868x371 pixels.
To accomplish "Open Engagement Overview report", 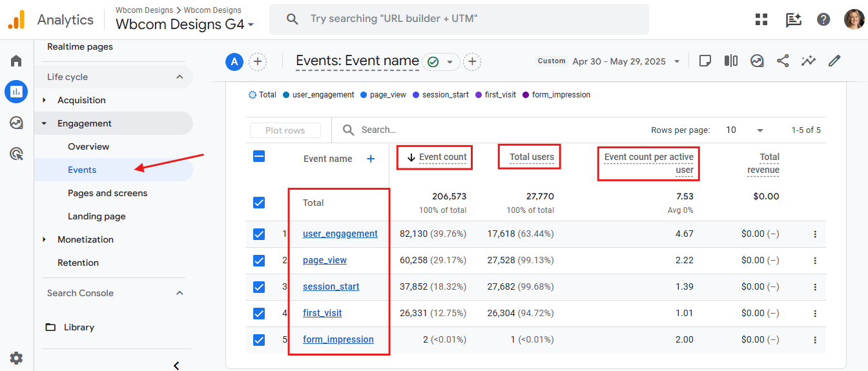I will (88, 146).
